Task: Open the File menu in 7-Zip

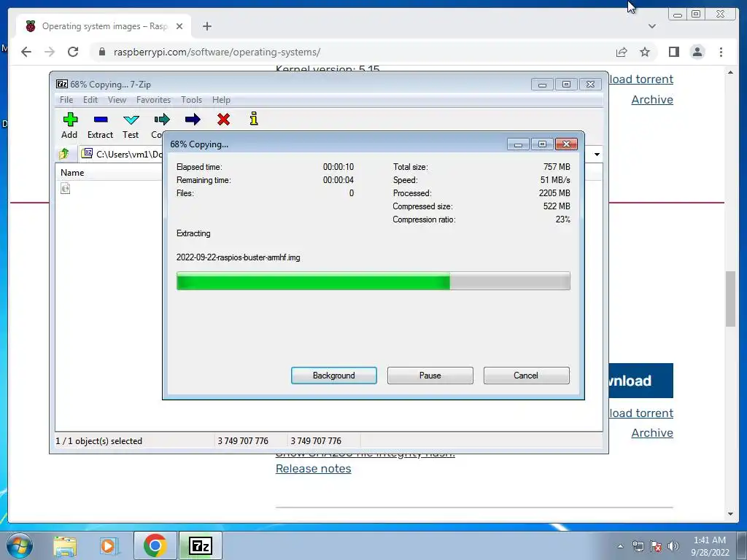Action: click(66, 99)
